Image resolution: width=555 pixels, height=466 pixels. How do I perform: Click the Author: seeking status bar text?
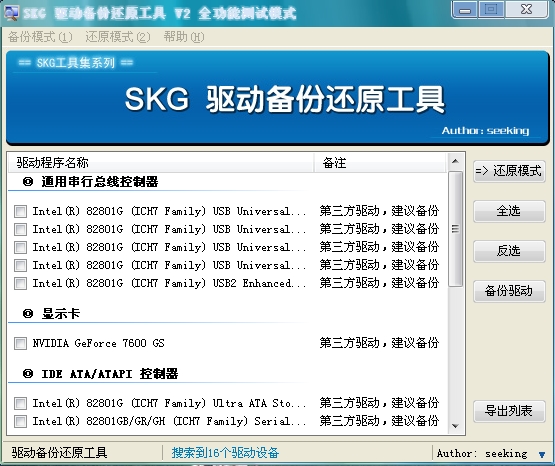482,453
